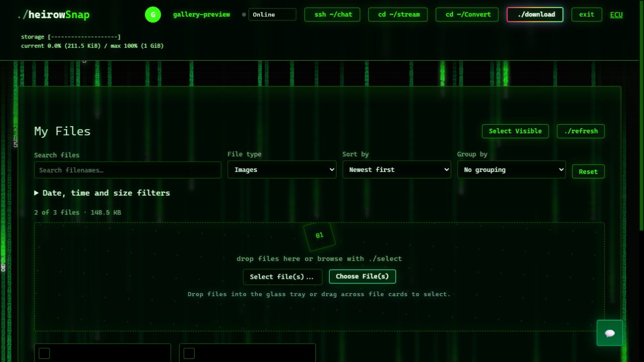Viewport: 644px width, 362px height.
Task: Click the ./refresh button
Action: point(581,131)
